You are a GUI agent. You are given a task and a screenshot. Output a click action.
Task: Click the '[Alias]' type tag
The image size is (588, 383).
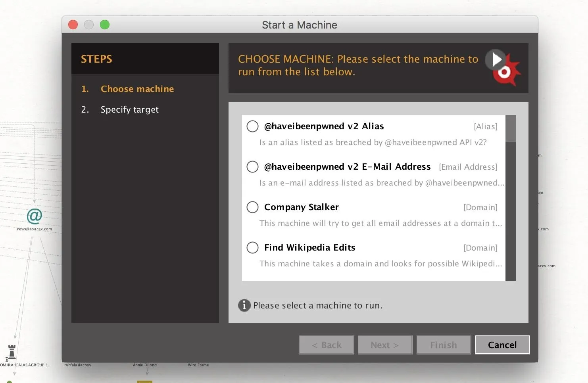click(x=485, y=126)
